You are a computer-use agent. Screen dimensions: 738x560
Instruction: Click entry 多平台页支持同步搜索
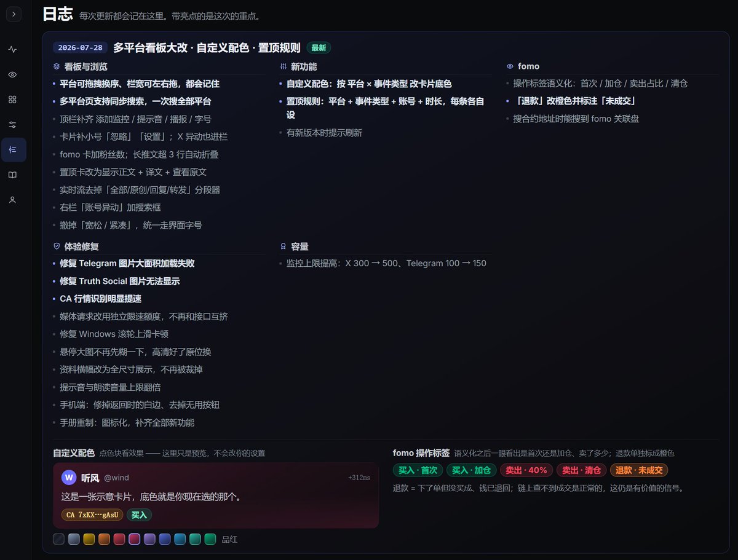tap(135, 101)
